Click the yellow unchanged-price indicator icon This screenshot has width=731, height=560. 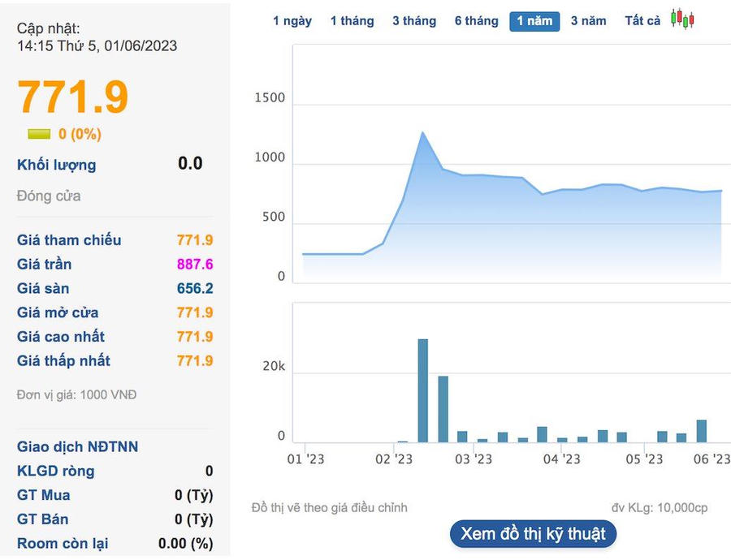39,135
